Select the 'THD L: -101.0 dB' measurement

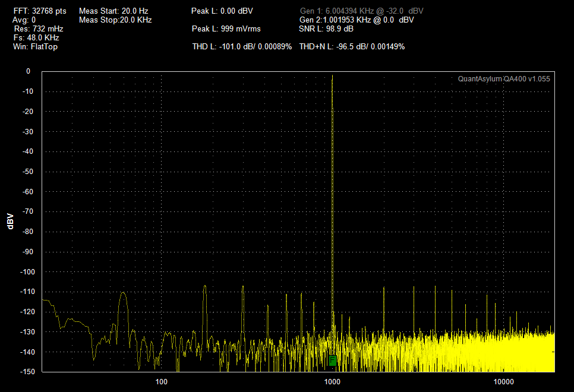[242, 46]
